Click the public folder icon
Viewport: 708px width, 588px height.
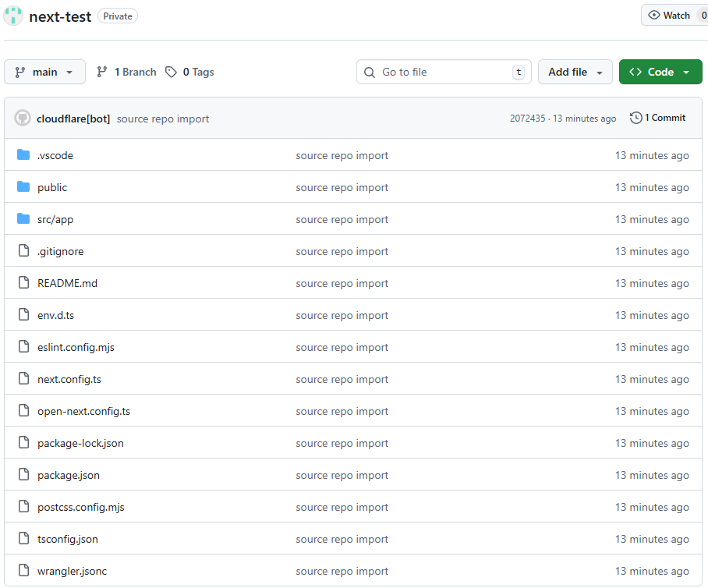(x=23, y=187)
